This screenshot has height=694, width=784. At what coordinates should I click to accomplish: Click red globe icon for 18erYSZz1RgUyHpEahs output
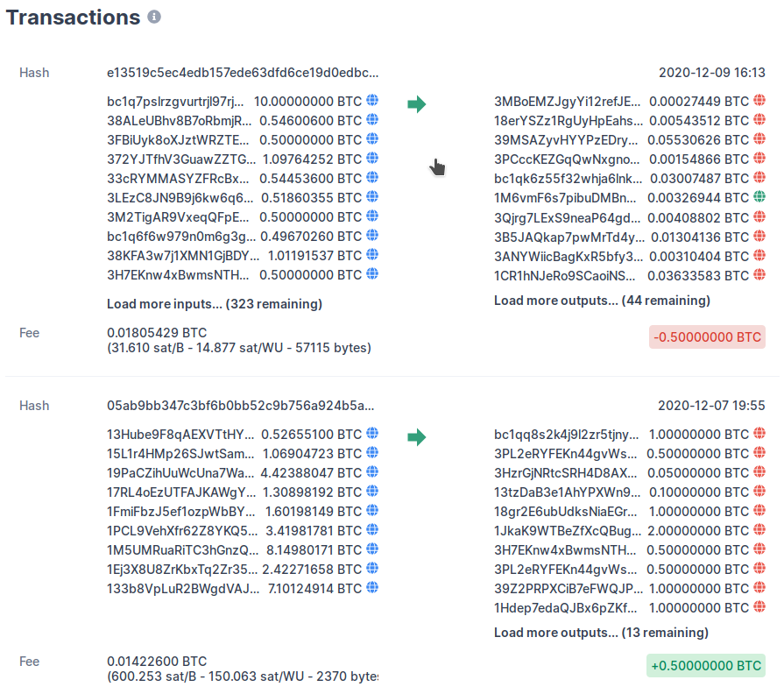(x=759, y=119)
